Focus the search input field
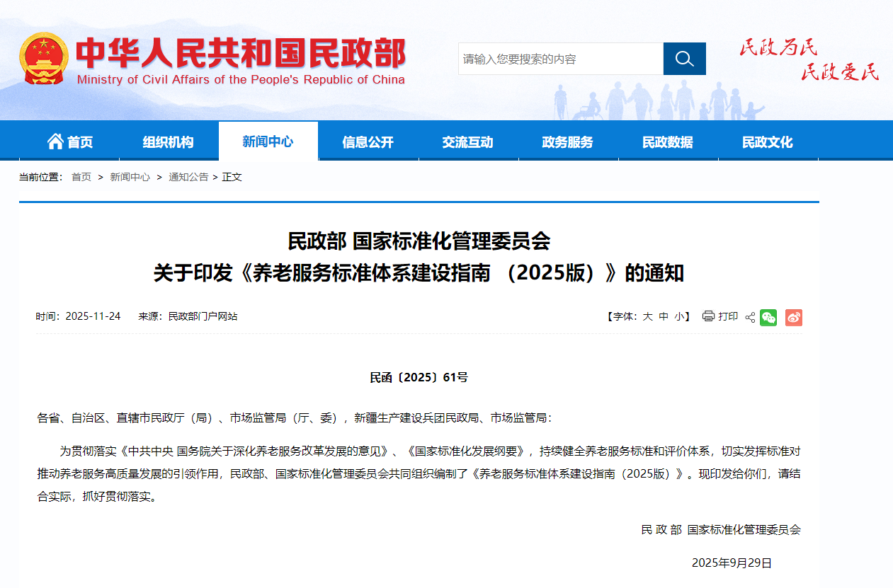893x588 pixels. point(560,59)
